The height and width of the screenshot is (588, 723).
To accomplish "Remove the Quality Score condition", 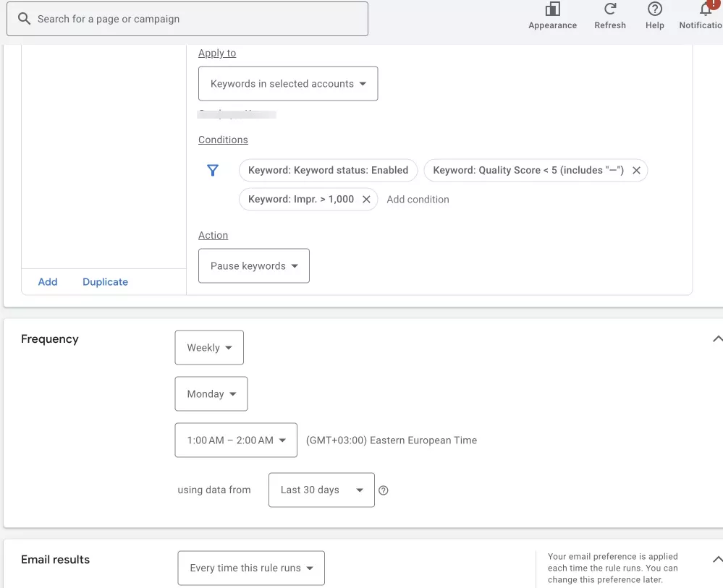I will coord(636,171).
